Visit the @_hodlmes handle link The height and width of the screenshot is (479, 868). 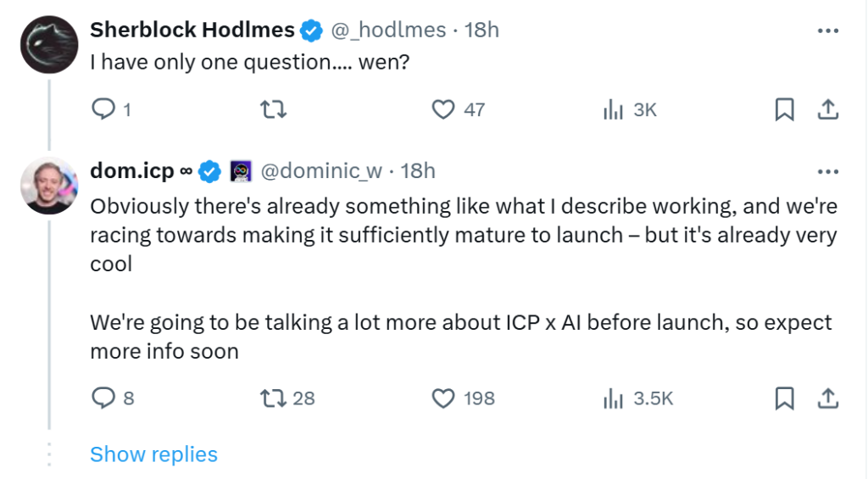pos(387,31)
